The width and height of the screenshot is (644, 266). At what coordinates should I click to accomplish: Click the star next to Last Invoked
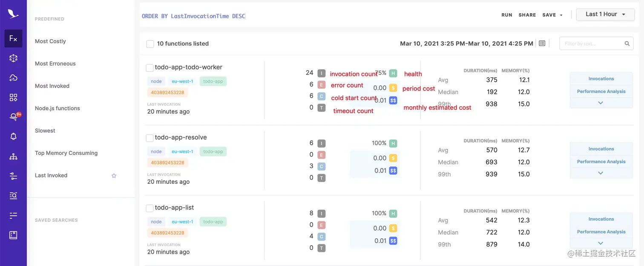click(x=114, y=175)
